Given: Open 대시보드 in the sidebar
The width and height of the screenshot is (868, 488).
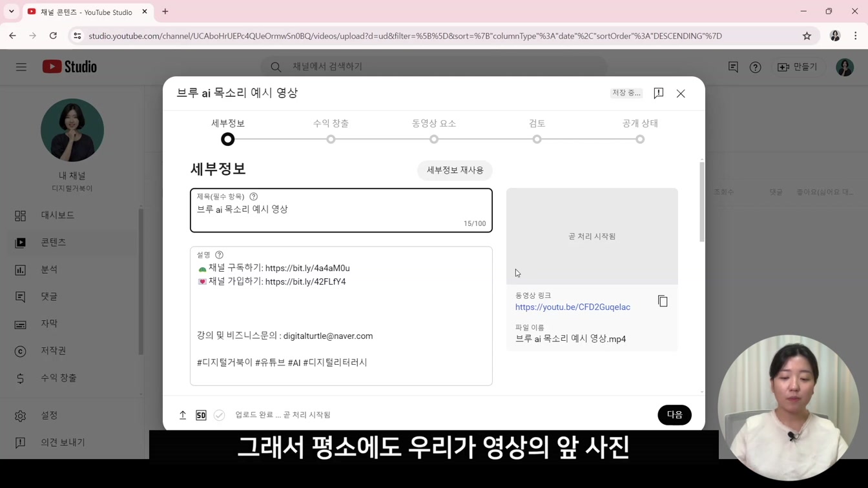Looking at the screenshot, I should coord(57,215).
